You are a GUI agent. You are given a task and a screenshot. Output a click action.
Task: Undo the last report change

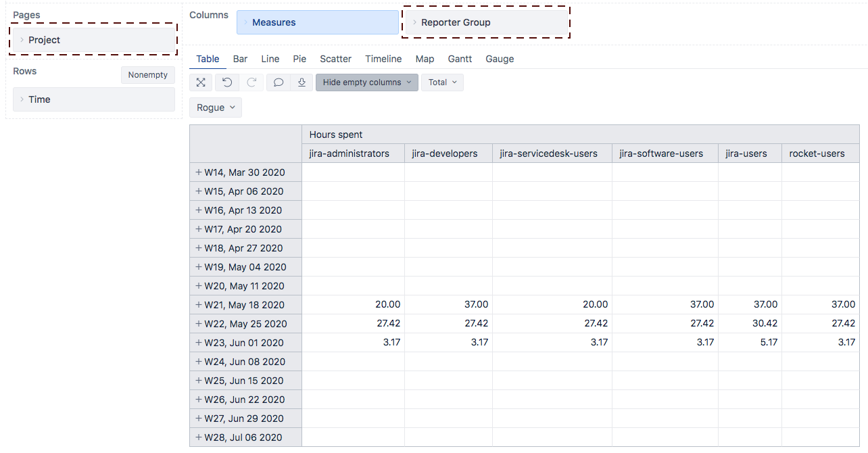click(227, 82)
